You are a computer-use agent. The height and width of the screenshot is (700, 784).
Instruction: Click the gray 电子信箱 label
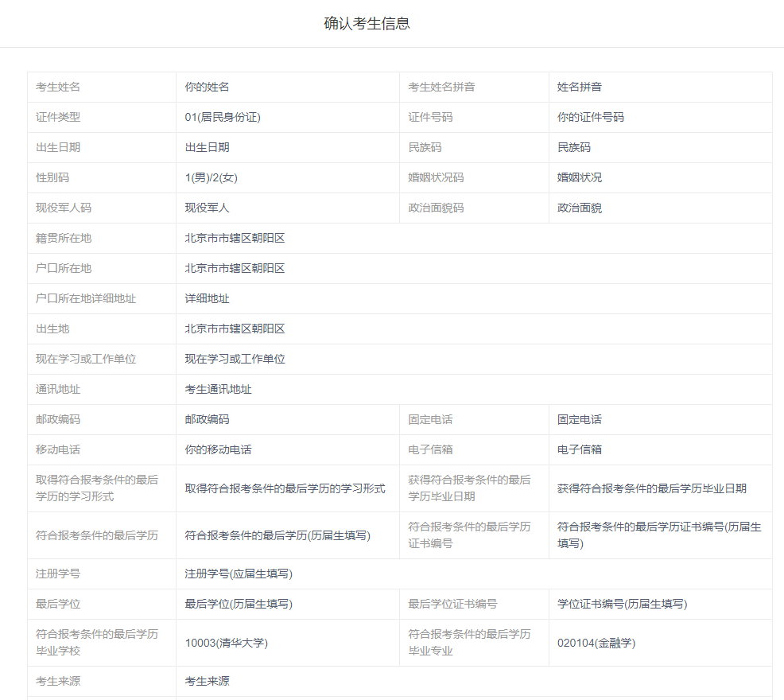(430, 449)
